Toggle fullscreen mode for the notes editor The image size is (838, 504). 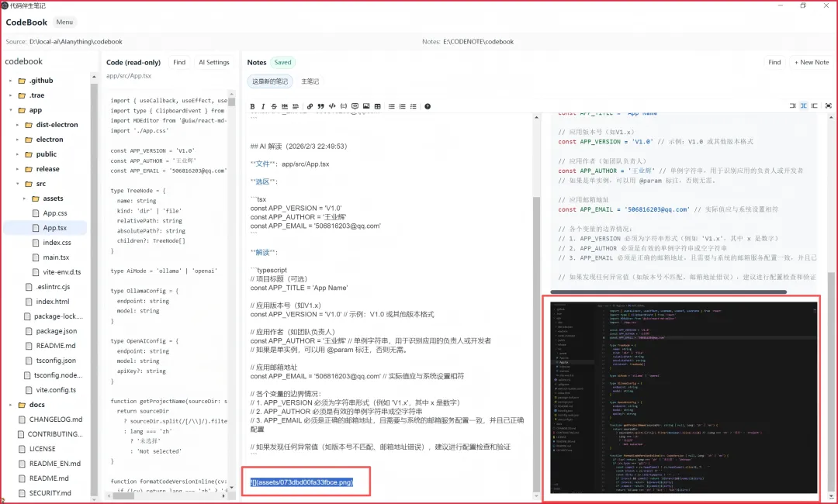(829, 105)
